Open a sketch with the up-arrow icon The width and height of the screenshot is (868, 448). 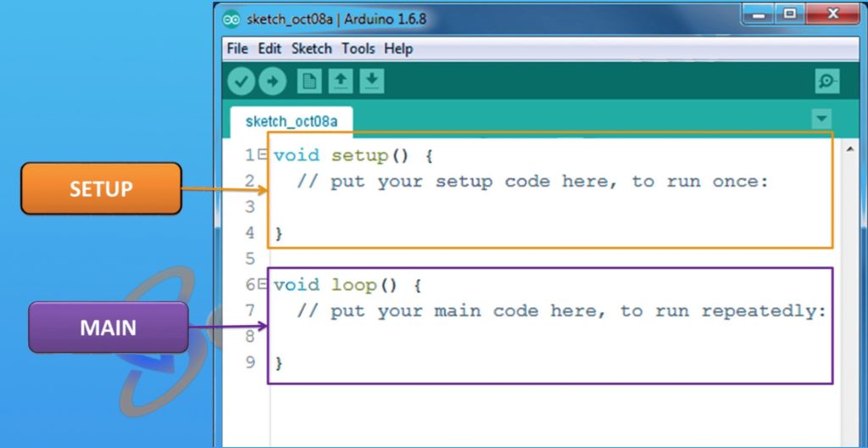pyautogui.click(x=341, y=82)
